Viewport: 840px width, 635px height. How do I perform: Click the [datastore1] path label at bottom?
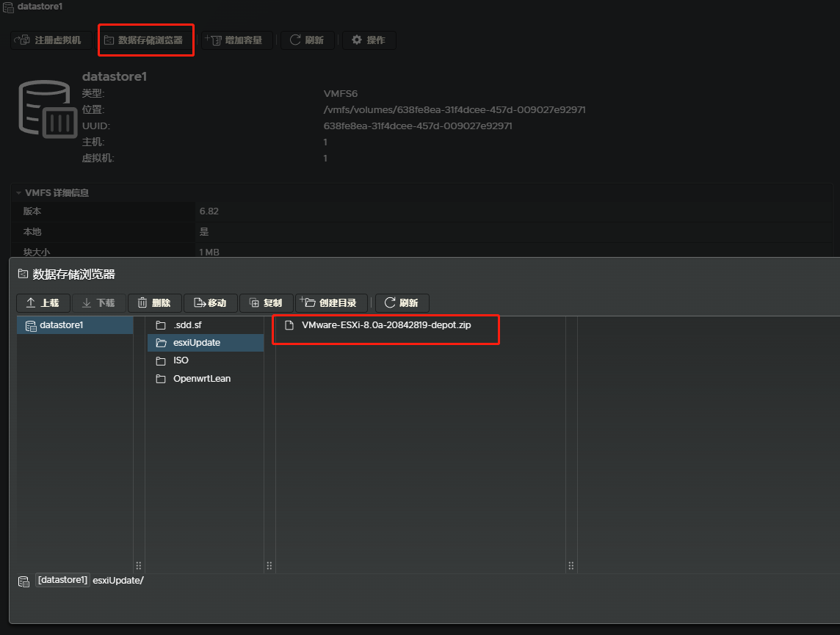coord(62,581)
